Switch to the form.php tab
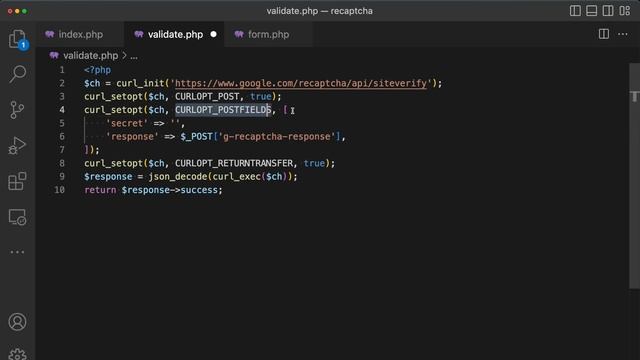Viewport: 640px width, 360px height. 268,34
